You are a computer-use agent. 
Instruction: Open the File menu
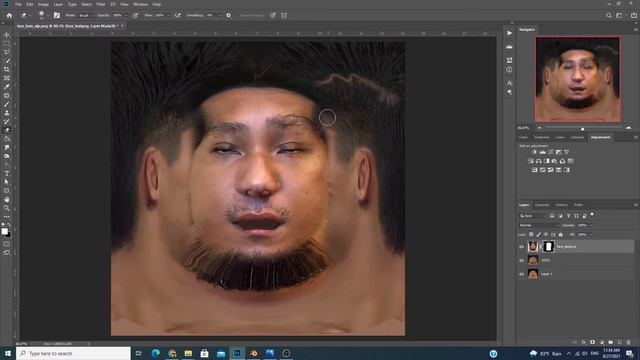pyautogui.click(x=18, y=4)
